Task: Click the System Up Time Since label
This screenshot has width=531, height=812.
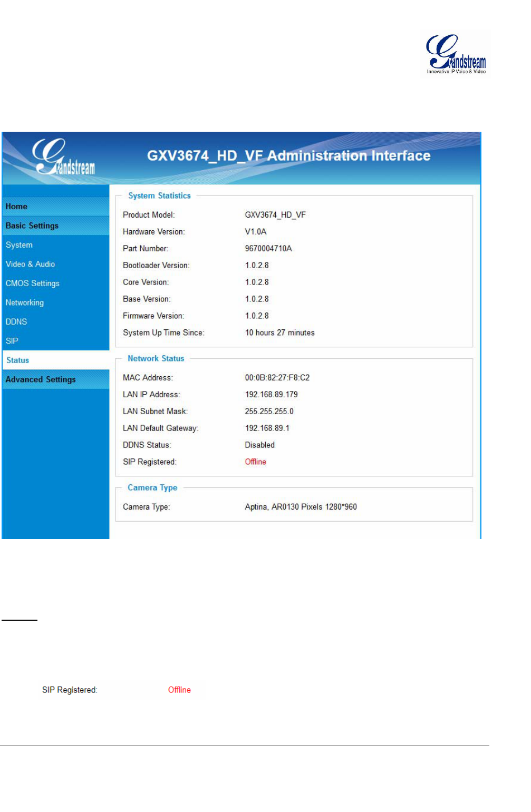Action: coord(163,333)
